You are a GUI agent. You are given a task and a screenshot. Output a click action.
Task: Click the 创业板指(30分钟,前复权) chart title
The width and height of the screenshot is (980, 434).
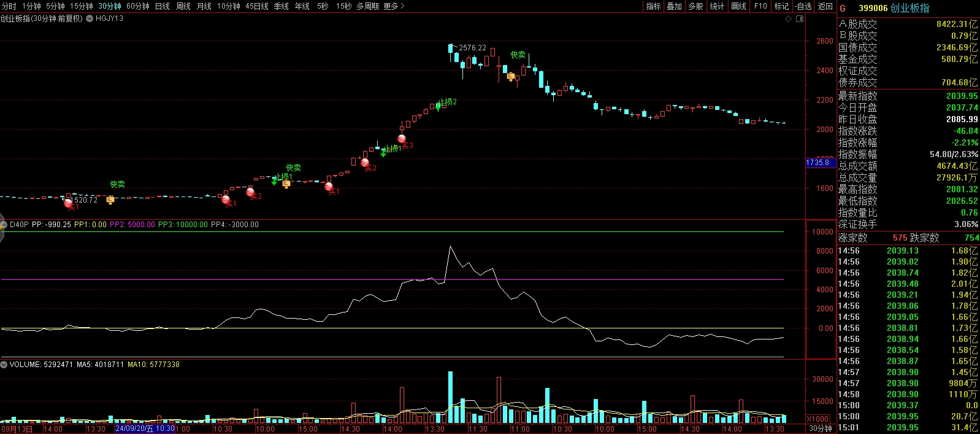click(x=41, y=18)
